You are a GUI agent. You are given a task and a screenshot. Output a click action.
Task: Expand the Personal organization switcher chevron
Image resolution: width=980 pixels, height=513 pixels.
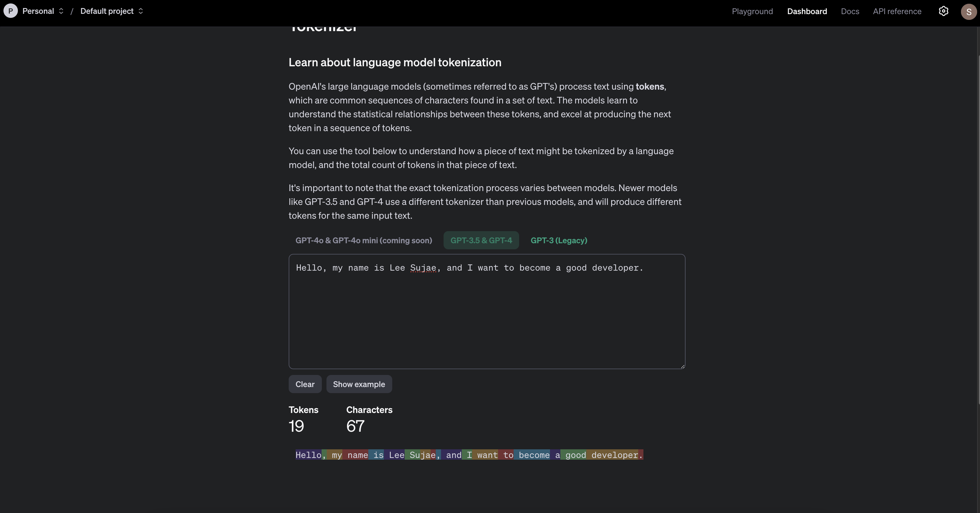click(x=61, y=11)
